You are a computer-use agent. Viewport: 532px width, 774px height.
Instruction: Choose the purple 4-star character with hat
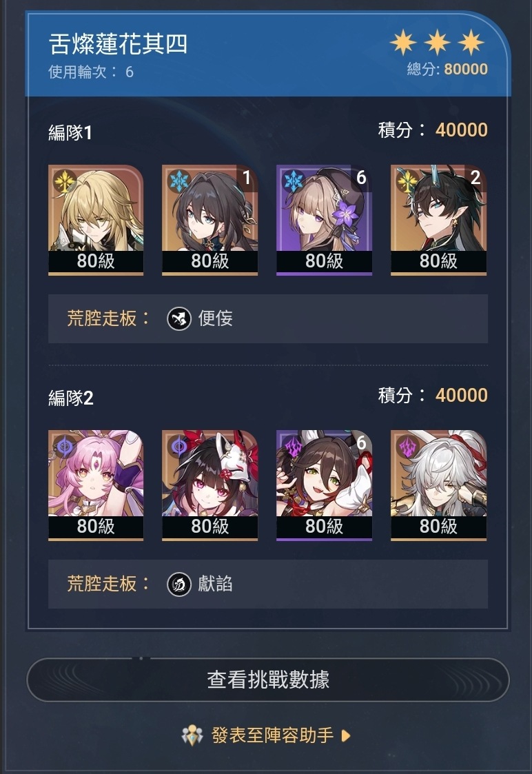pos(325,220)
